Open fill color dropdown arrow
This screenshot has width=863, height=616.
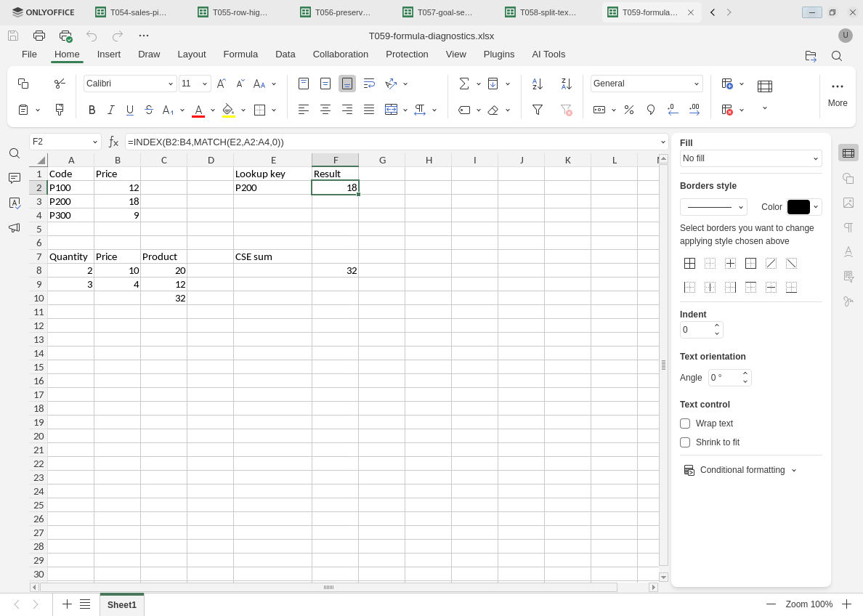click(243, 110)
